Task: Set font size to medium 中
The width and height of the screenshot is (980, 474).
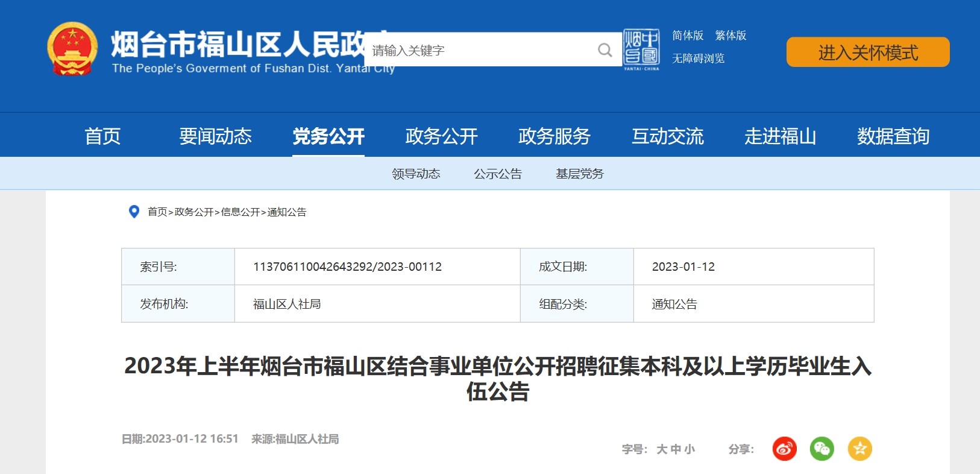Action: coord(676,449)
